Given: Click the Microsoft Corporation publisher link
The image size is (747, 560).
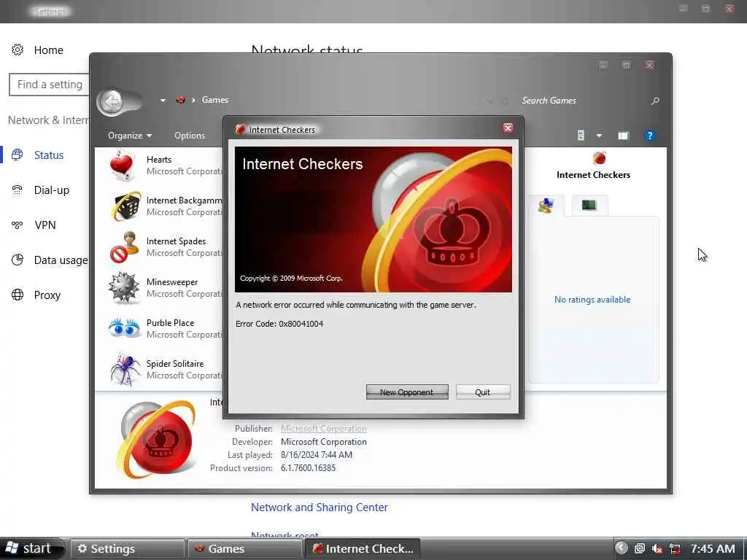Looking at the screenshot, I should tap(323, 429).
